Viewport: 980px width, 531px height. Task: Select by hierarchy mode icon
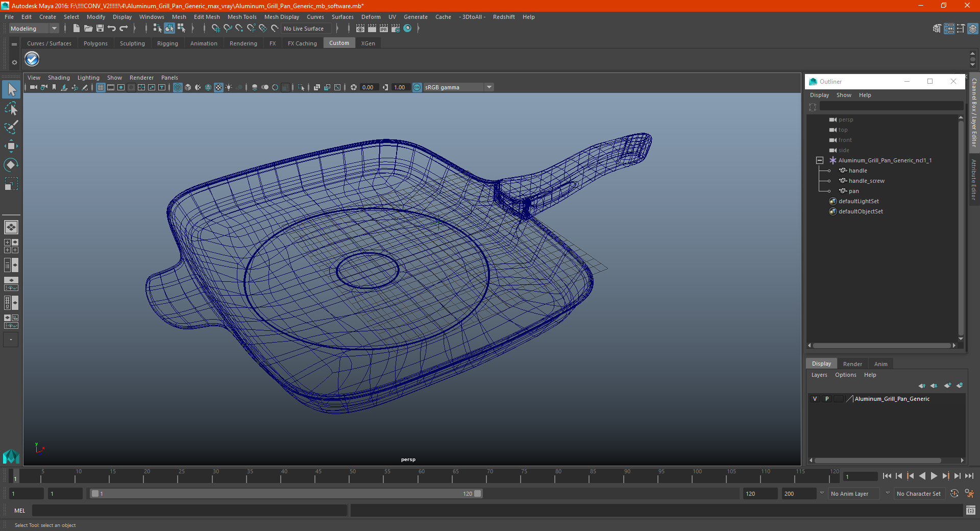click(x=157, y=29)
